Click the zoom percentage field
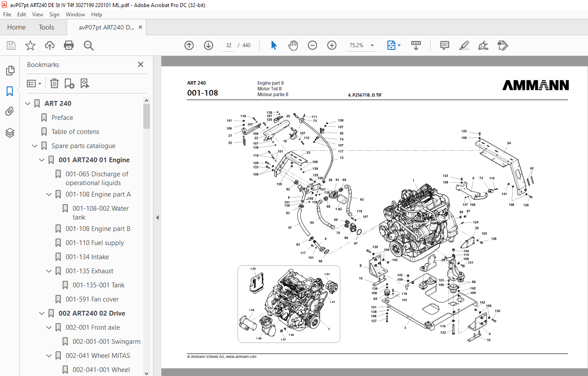 [356, 45]
